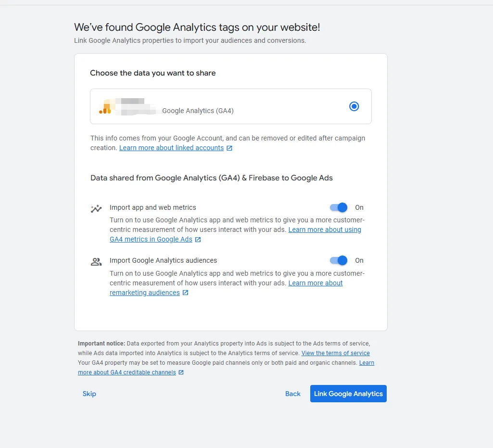Select the GA4 property card
The height and width of the screenshot is (448, 493).
[x=231, y=106]
